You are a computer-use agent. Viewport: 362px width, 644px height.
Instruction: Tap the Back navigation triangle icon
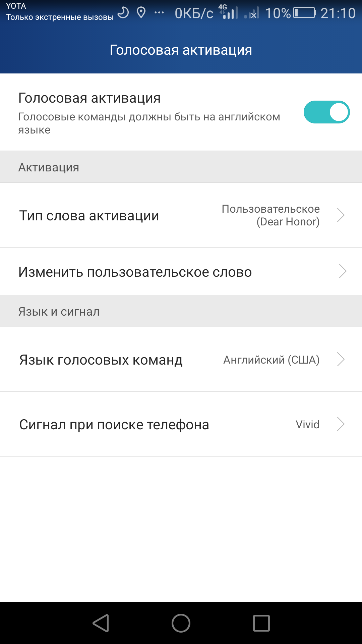click(x=101, y=623)
